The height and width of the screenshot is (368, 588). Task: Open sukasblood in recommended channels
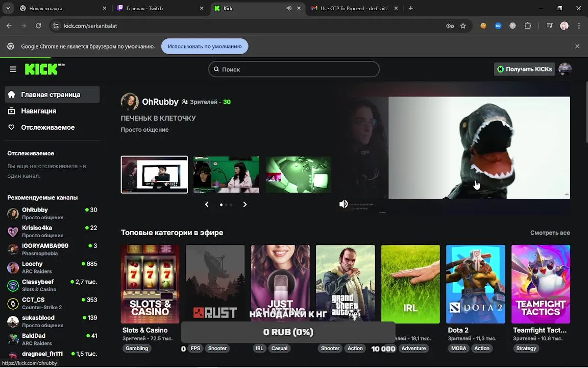pos(52,321)
